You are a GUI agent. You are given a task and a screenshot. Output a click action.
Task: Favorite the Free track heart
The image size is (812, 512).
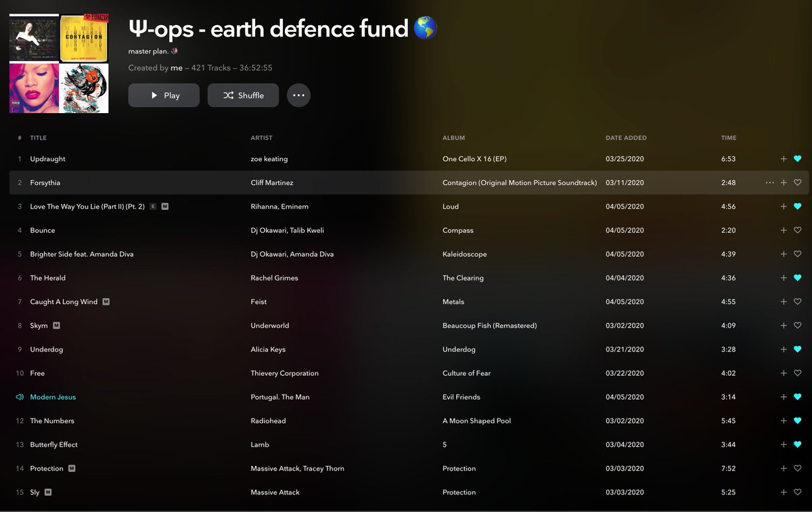click(x=797, y=373)
